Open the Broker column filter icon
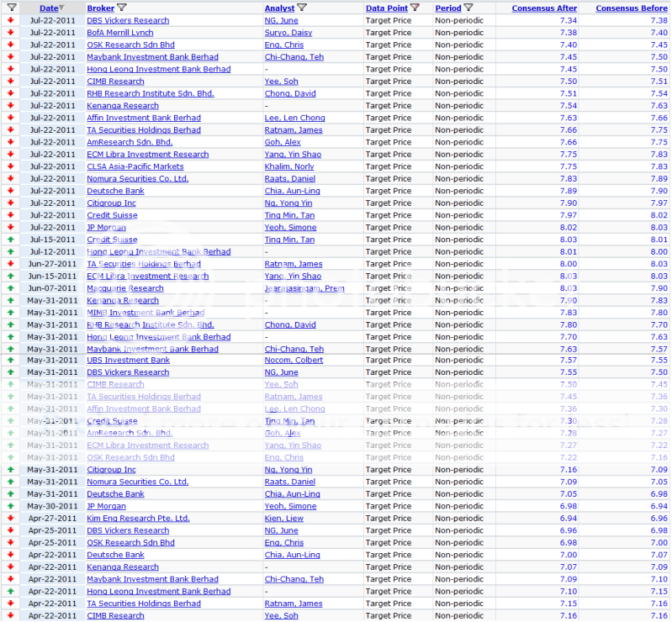 [122, 8]
